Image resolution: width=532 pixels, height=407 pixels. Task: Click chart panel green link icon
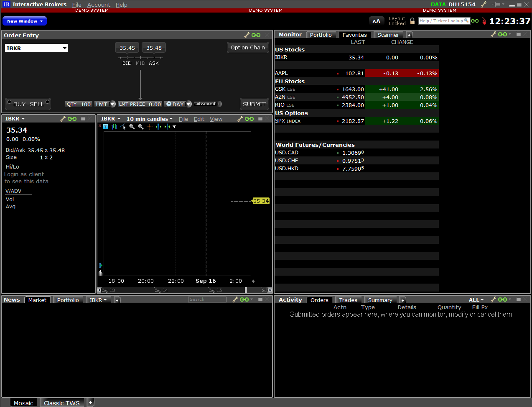click(x=249, y=119)
